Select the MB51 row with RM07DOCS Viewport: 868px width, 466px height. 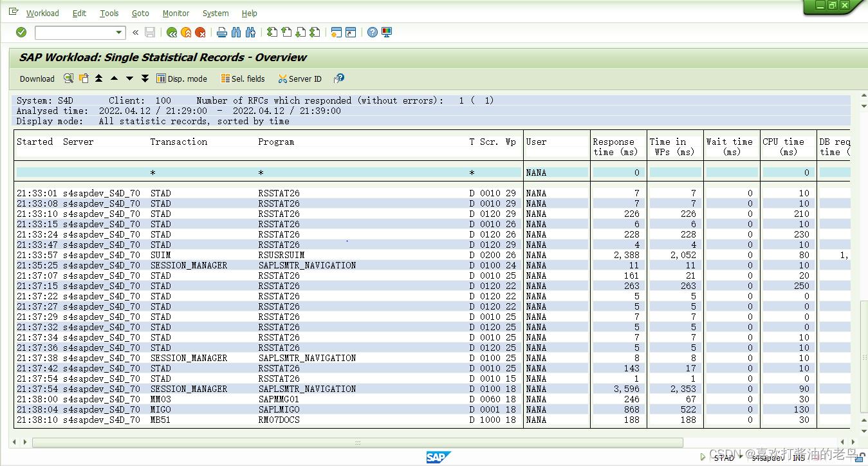pos(431,420)
